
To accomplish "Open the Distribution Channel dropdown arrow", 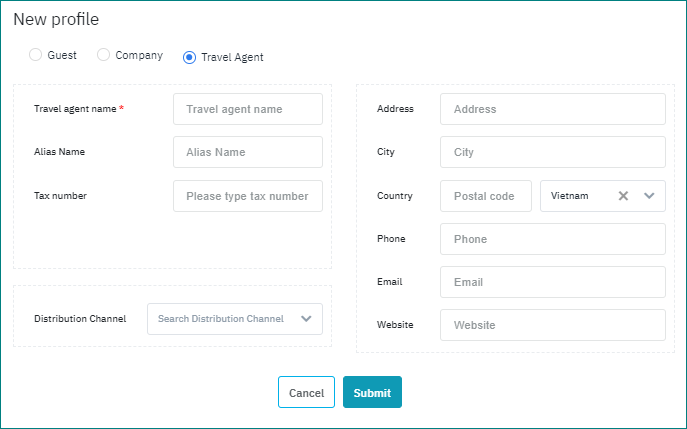I will (306, 319).
